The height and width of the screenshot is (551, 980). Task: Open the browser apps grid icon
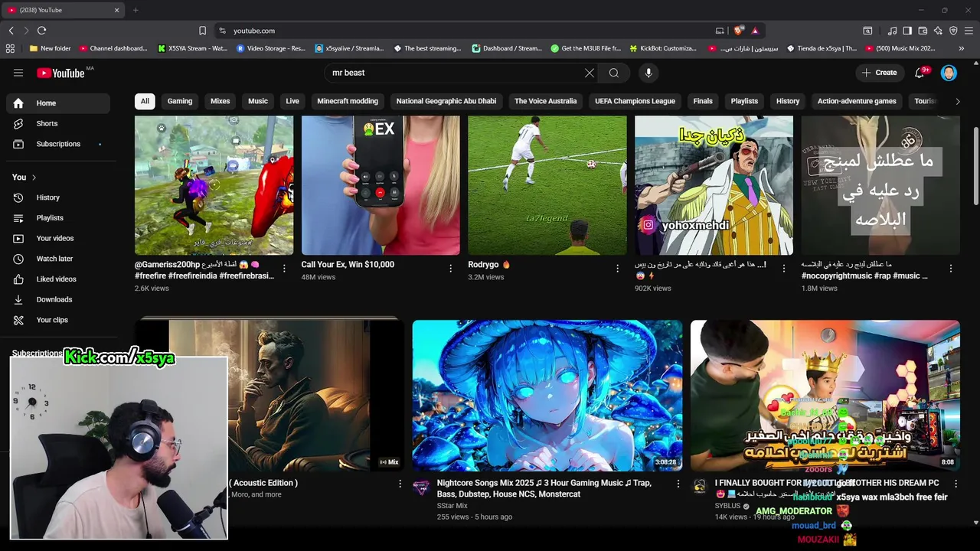point(10,48)
